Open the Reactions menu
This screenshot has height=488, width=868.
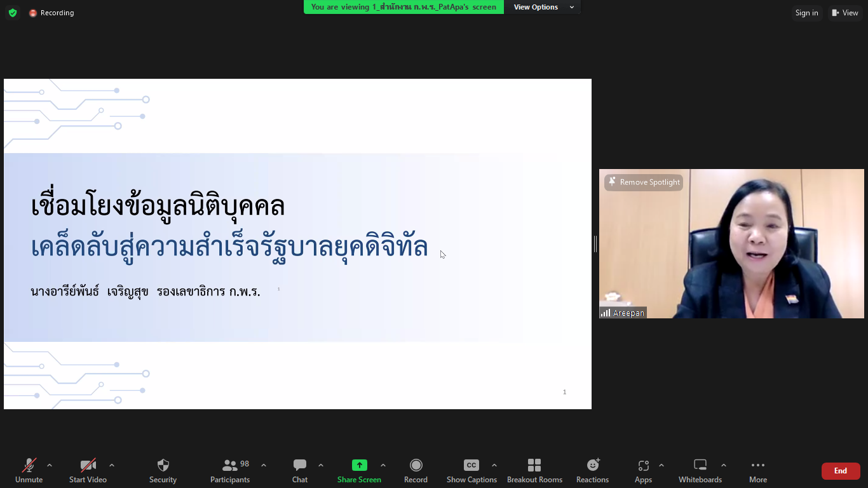[592, 471]
